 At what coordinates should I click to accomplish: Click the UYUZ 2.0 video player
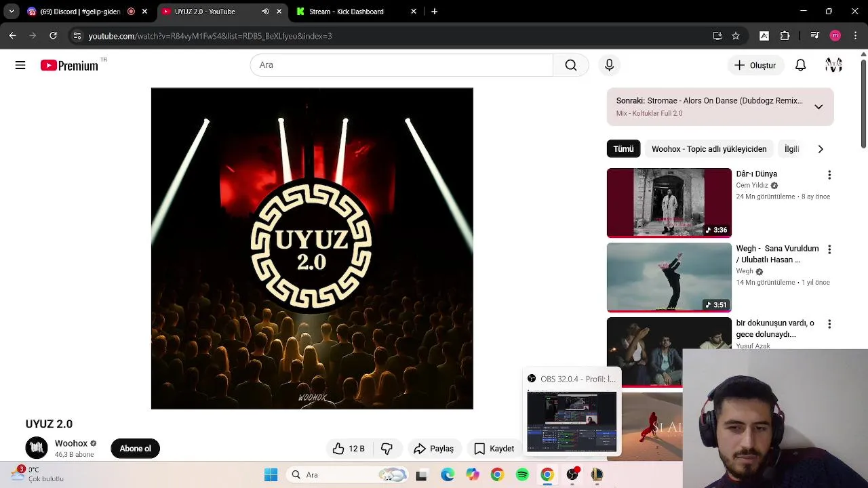pyautogui.click(x=312, y=249)
